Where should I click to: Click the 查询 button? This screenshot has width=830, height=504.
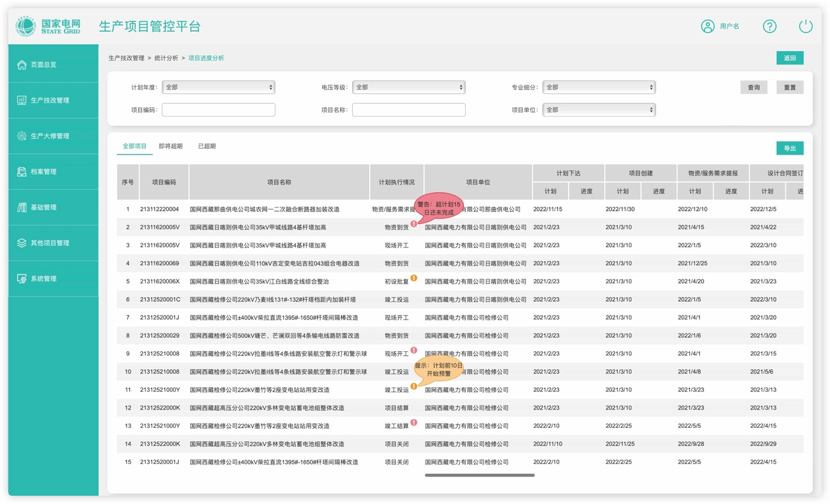pyautogui.click(x=754, y=88)
